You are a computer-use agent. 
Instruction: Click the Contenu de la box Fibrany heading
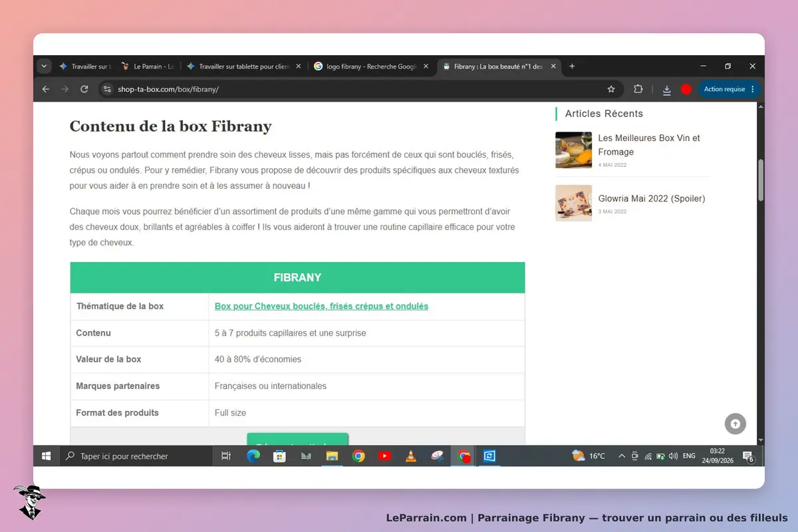click(x=170, y=126)
